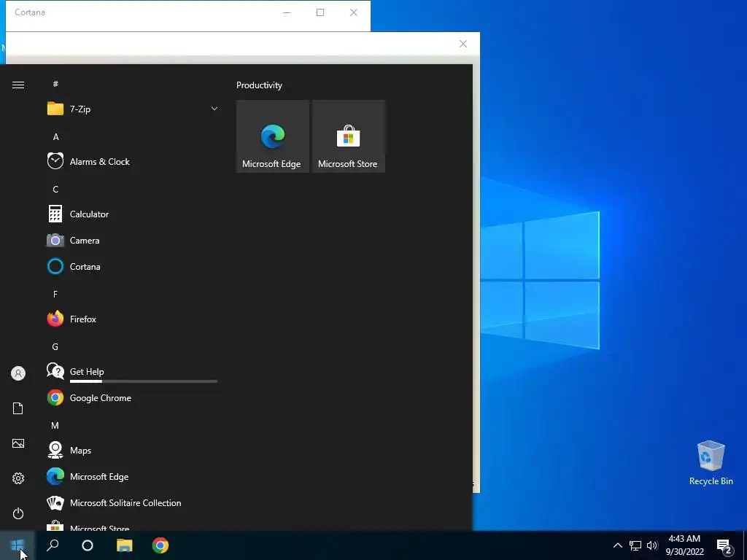Click the Microsoft Store tile under Productivity

pos(348,136)
